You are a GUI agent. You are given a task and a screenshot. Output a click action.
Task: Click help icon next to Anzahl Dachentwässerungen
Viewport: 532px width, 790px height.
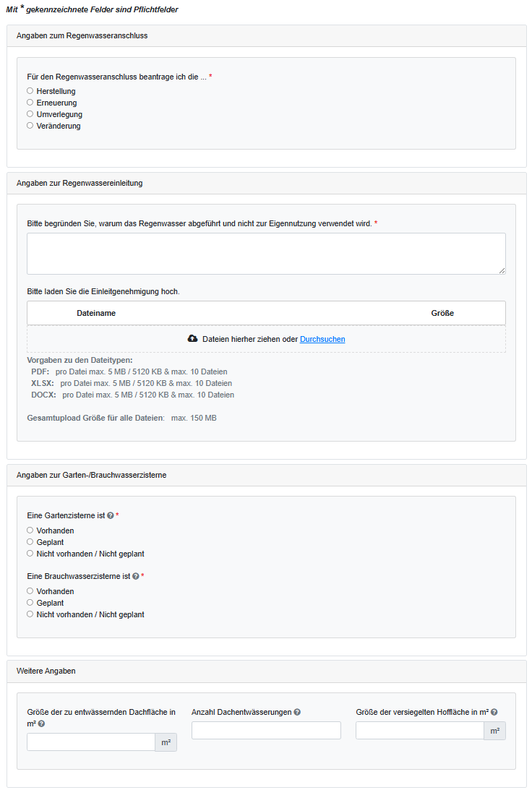(x=297, y=712)
